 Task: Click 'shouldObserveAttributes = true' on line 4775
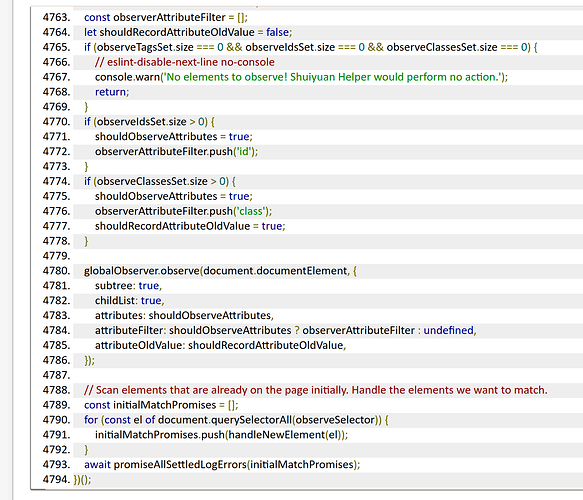172,196
